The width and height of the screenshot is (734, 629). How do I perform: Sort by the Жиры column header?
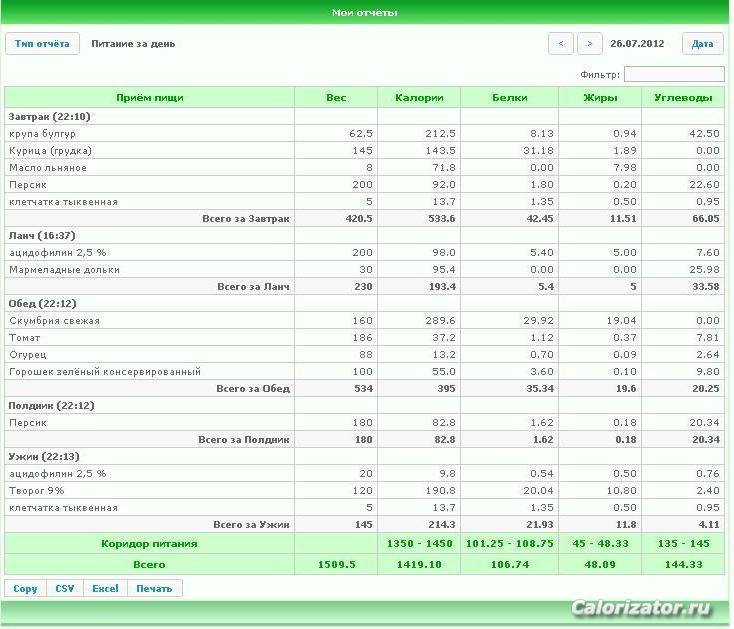(600, 97)
